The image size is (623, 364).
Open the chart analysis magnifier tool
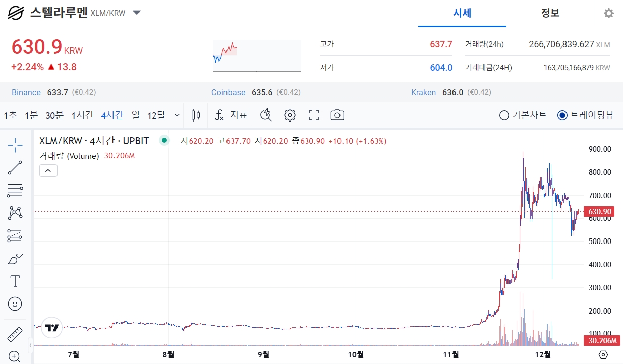pyautogui.click(x=266, y=115)
